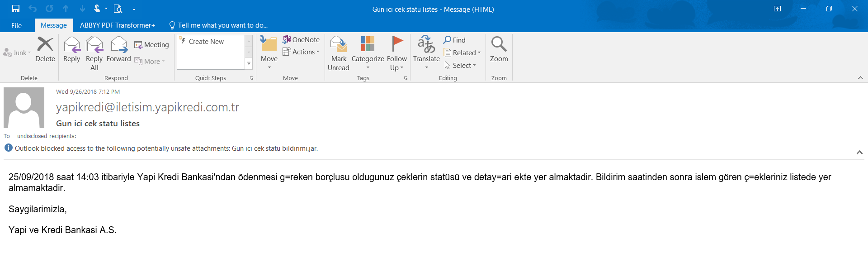868x258 pixels.
Task: Open the Categorize color menu
Action: [368, 53]
